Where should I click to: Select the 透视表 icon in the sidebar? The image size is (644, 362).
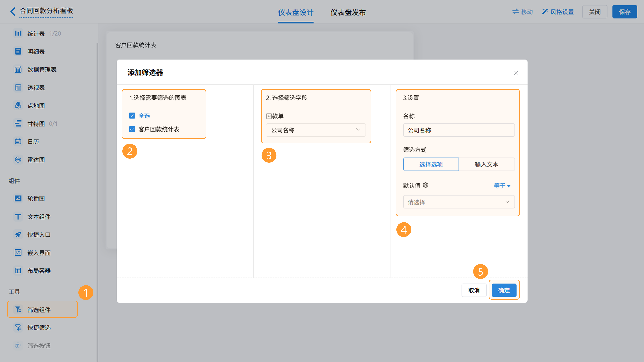pos(18,87)
